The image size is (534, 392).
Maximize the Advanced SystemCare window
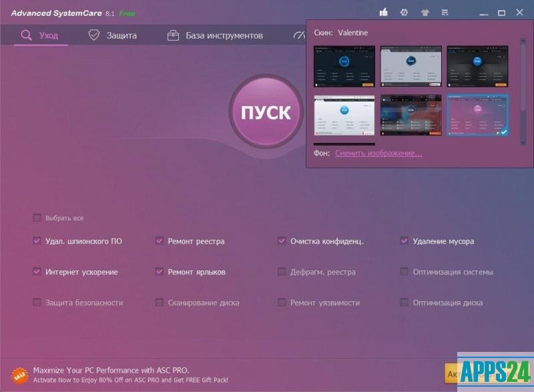pyautogui.click(x=501, y=13)
